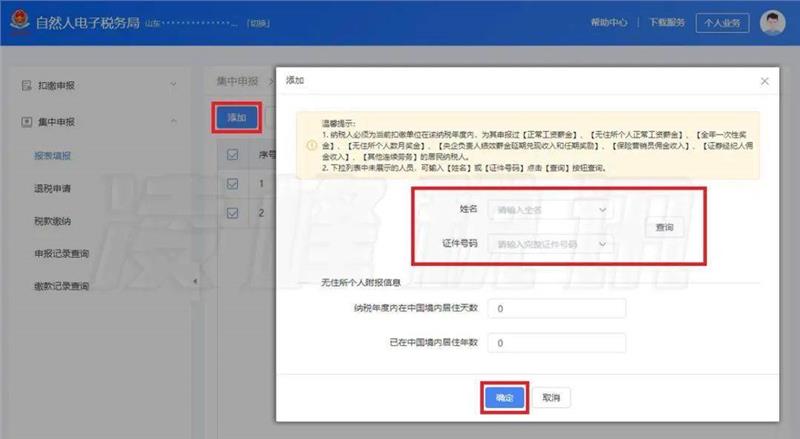
Task: Close the 添加 dialog with X
Action: pos(765,80)
